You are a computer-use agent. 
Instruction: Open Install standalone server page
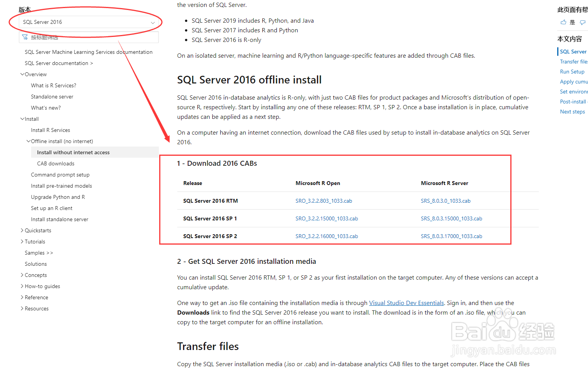click(x=60, y=219)
